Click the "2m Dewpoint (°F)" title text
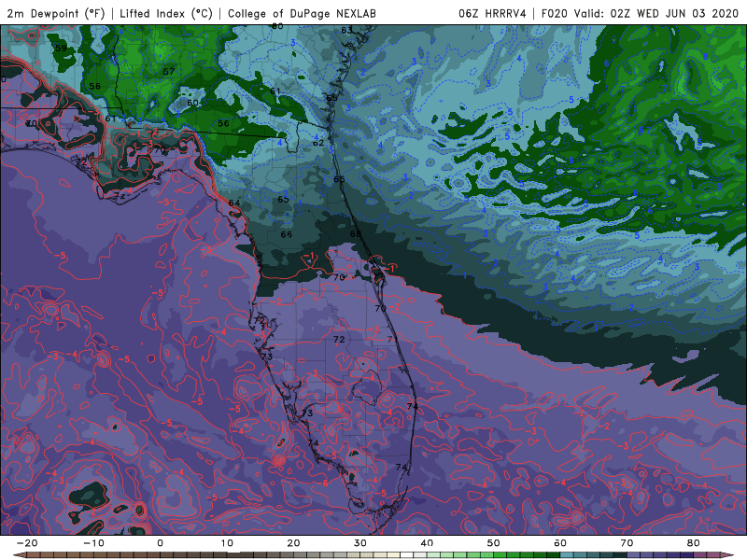 click(56, 13)
